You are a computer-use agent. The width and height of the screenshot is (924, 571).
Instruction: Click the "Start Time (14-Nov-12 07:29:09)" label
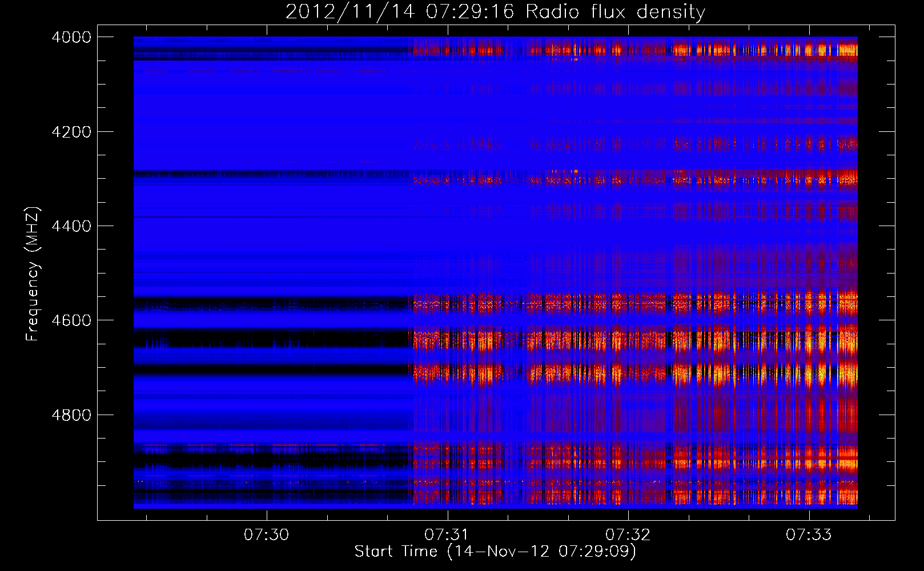495,552
